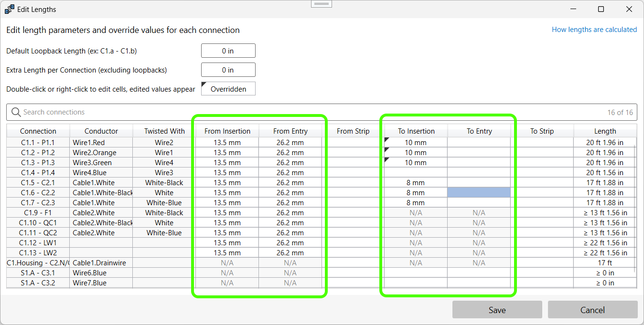Focus the Search connections box

coord(322,112)
